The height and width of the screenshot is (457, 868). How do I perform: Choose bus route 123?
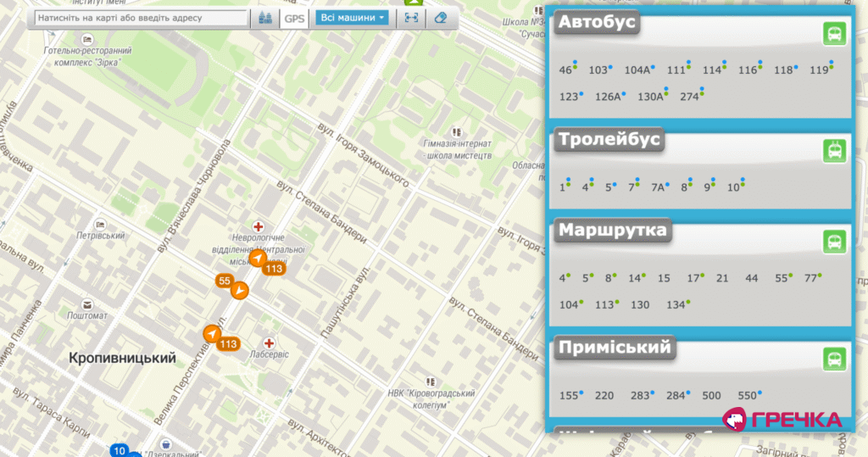(x=570, y=97)
